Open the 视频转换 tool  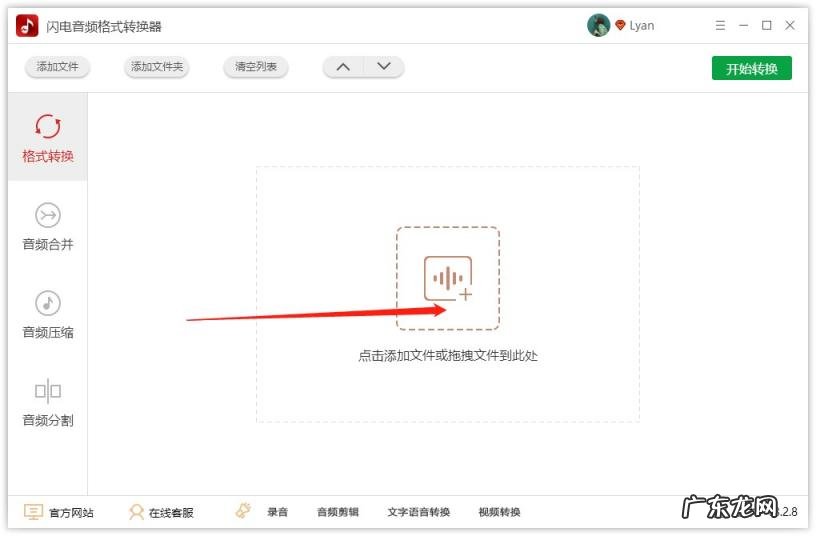click(499, 512)
